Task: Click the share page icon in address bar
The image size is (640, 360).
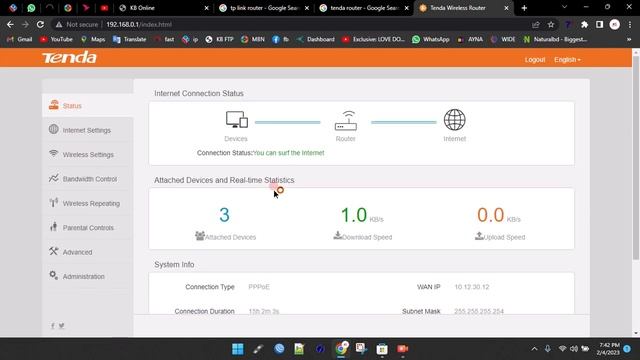Action: click(536, 24)
